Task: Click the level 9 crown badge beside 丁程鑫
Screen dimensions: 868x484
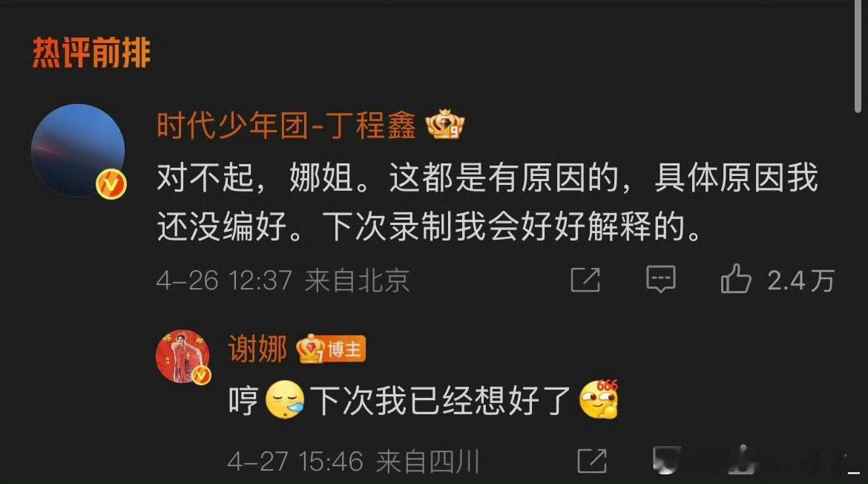Action: click(444, 124)
